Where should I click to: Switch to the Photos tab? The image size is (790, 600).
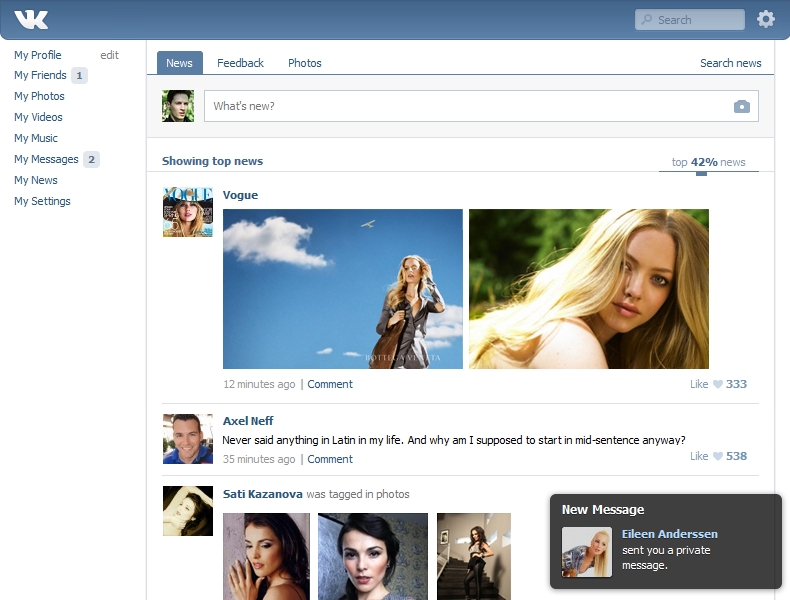[x=304, y=63]
